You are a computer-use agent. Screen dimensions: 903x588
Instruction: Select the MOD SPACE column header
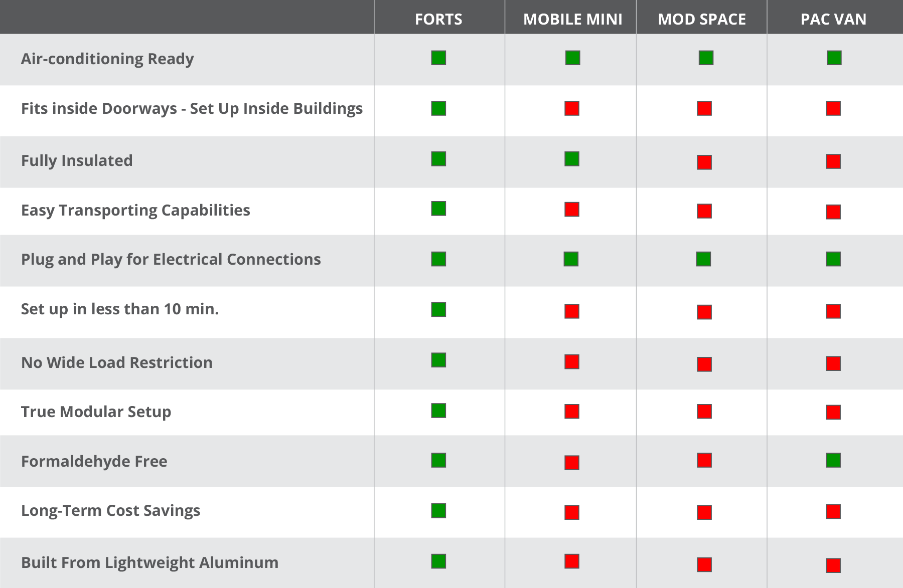pyautogui.click(x=702, y=19)
